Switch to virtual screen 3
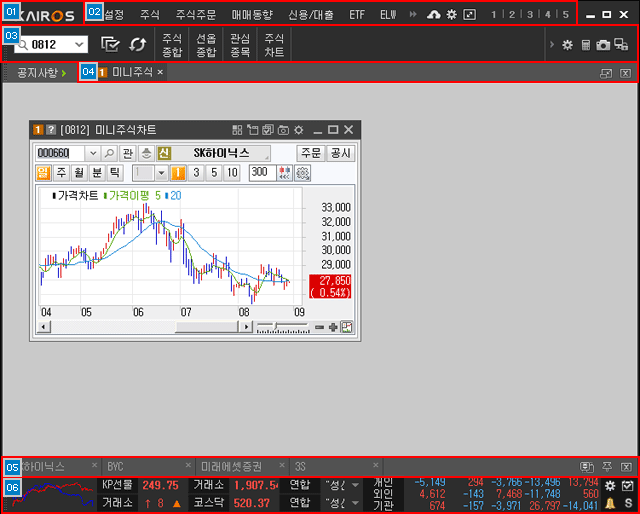This screenshot has height=514, width=640. coord(530,15)
